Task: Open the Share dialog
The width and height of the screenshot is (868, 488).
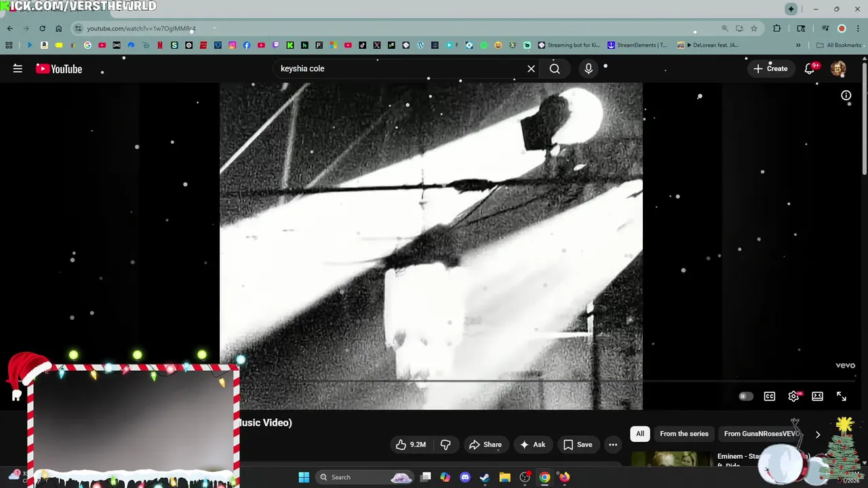Action: click(486, 445)
